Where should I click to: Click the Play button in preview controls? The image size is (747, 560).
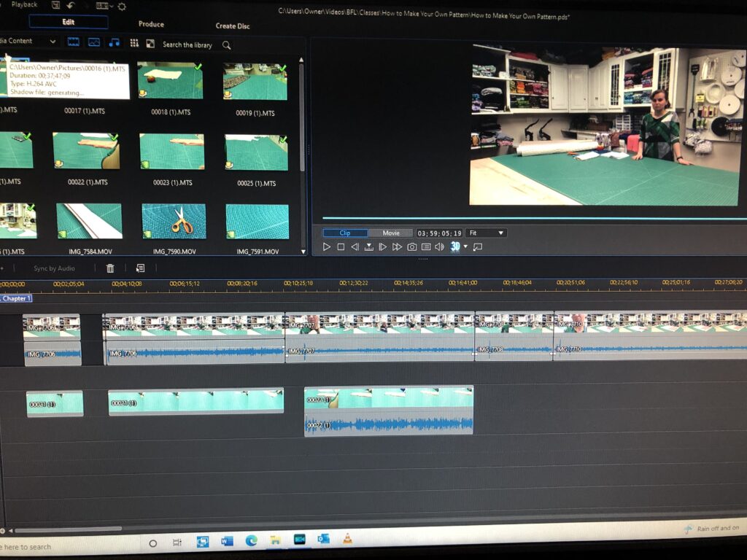click(327, 247)
